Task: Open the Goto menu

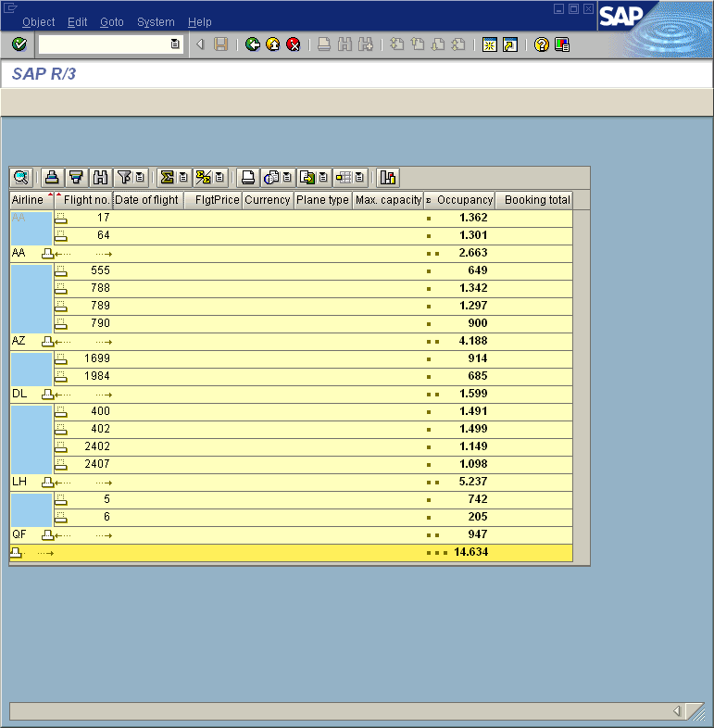Action: coord(112,22)
